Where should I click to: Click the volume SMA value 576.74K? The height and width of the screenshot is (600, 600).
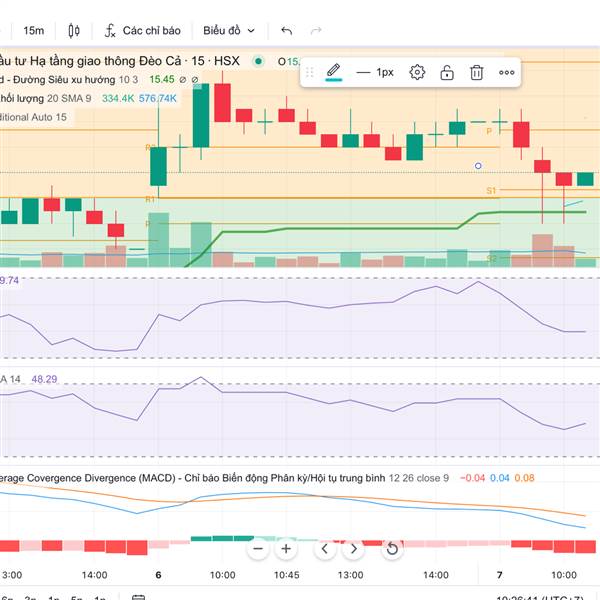click(158, 98)
